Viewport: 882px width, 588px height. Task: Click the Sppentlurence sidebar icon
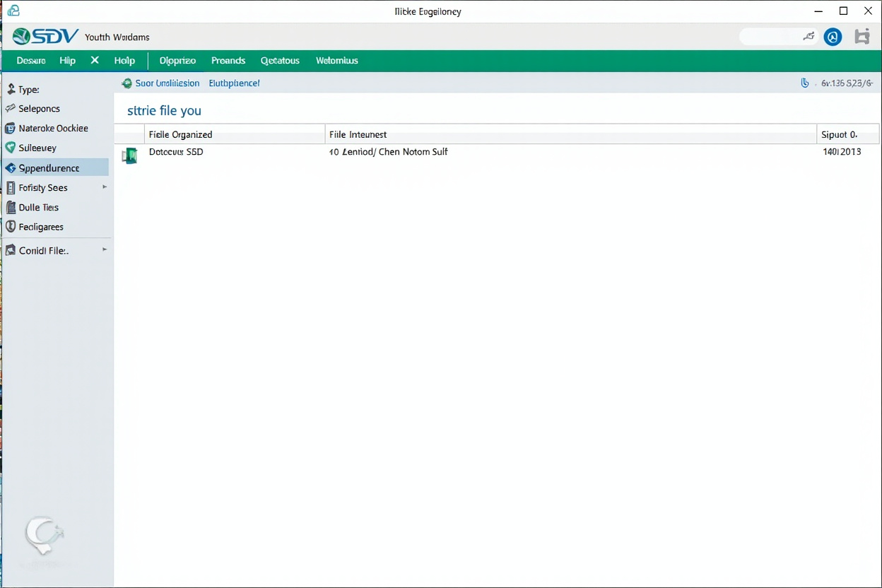point(11,168)
